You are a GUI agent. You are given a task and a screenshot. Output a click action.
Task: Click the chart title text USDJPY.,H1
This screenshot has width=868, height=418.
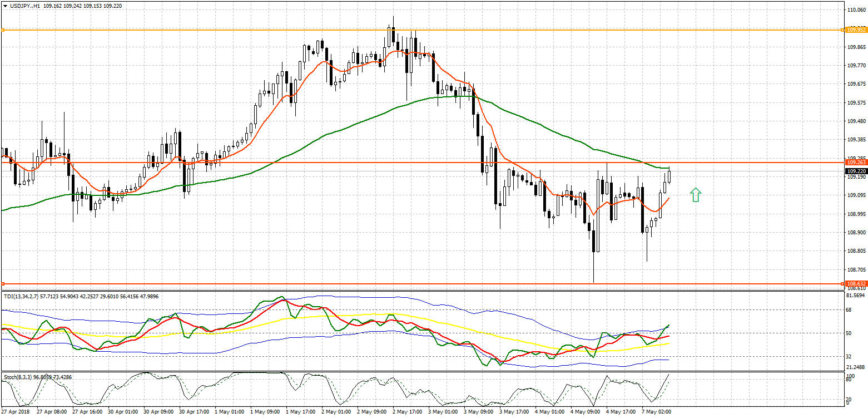tap(26, 6)
